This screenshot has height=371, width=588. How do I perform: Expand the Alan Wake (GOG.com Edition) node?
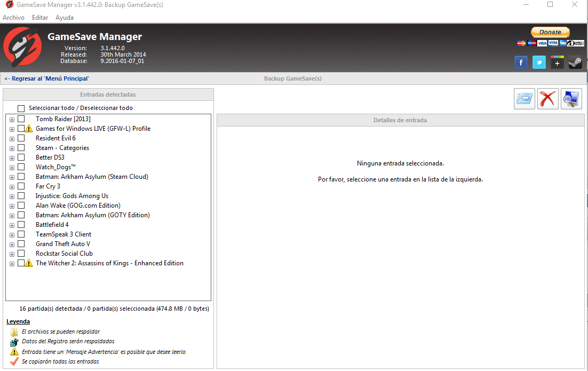click(x=12, y=207)
